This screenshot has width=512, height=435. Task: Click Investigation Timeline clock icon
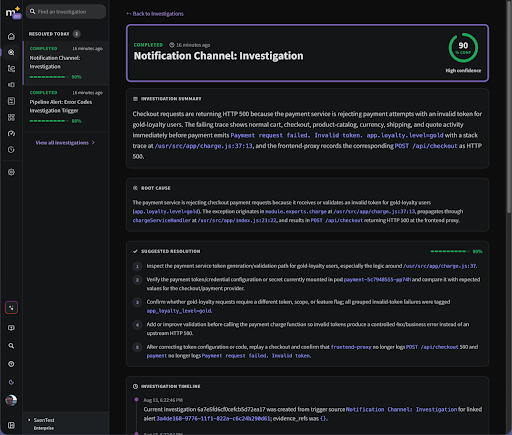[135, 386]
